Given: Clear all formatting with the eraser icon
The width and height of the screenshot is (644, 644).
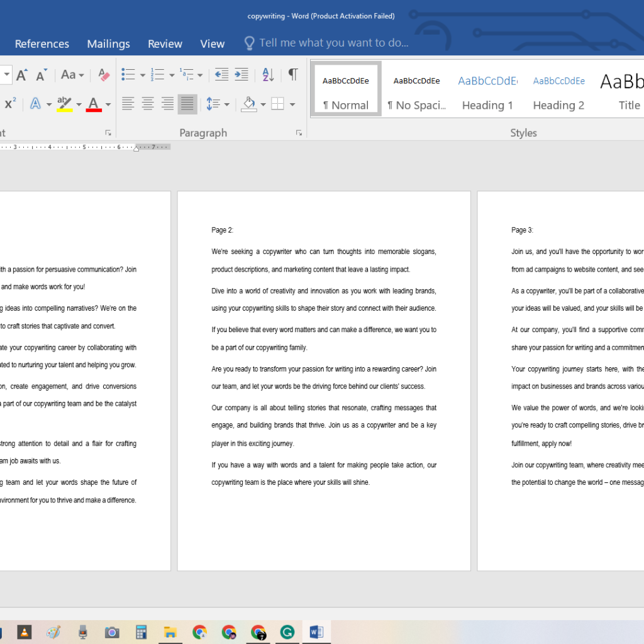Looking at the screenshot, I should tap(104, 75).
